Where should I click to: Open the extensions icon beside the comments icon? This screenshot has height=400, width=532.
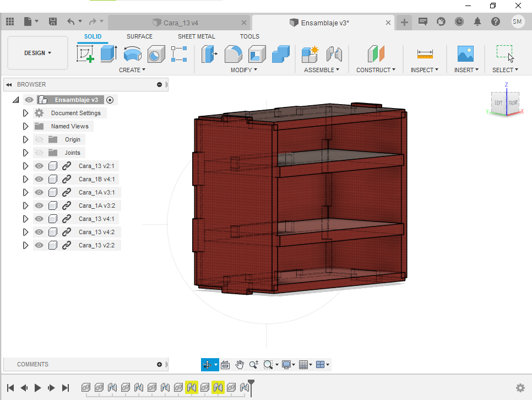tap(441, 21)
